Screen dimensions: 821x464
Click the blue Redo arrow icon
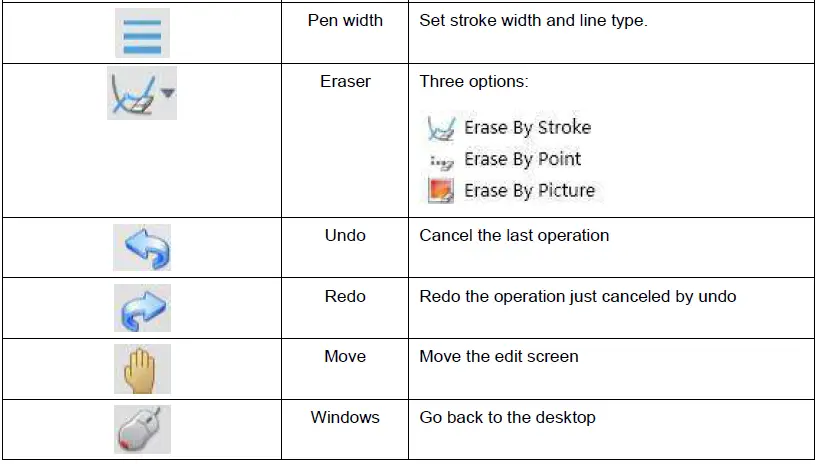pos(142,308)
